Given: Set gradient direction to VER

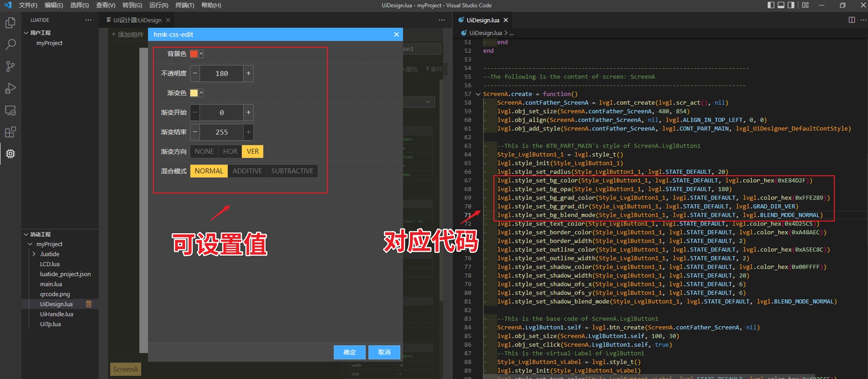Looking at the screenshot, I should click(x=253, y=151).
